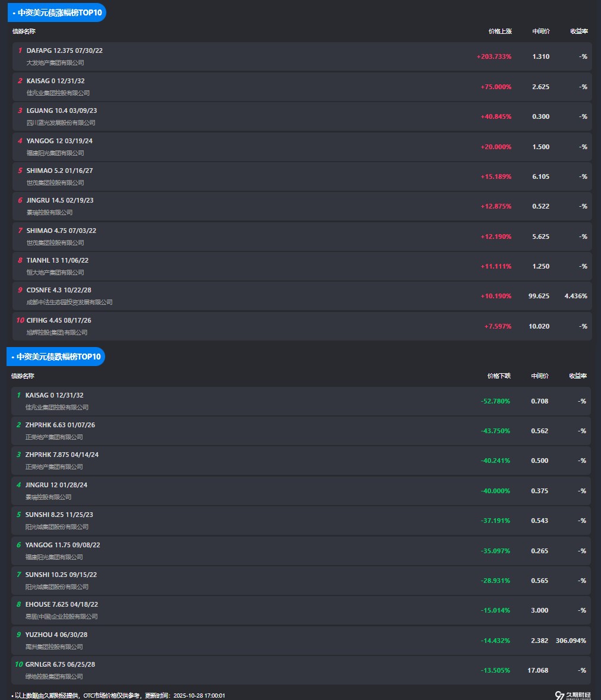Screen dimensions: 601x700
Task: Click the -52.780% price drop value
Action: point(495,401)
